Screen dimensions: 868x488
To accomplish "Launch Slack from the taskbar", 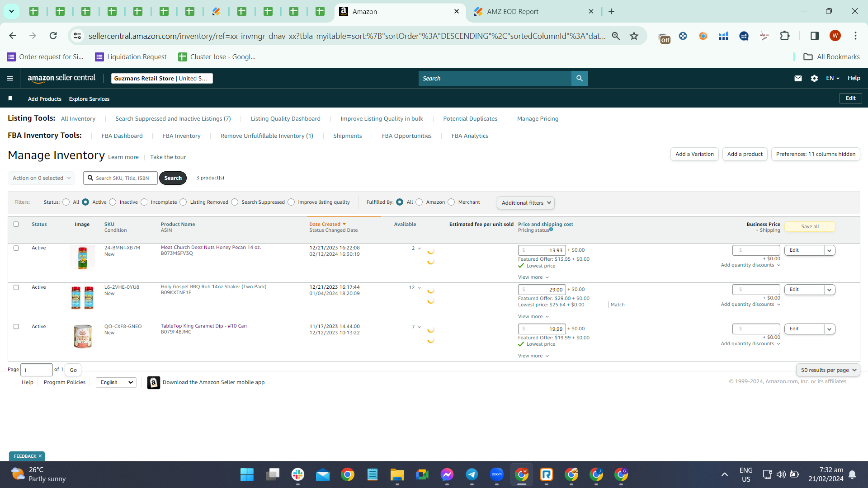I will pos(298,474).
